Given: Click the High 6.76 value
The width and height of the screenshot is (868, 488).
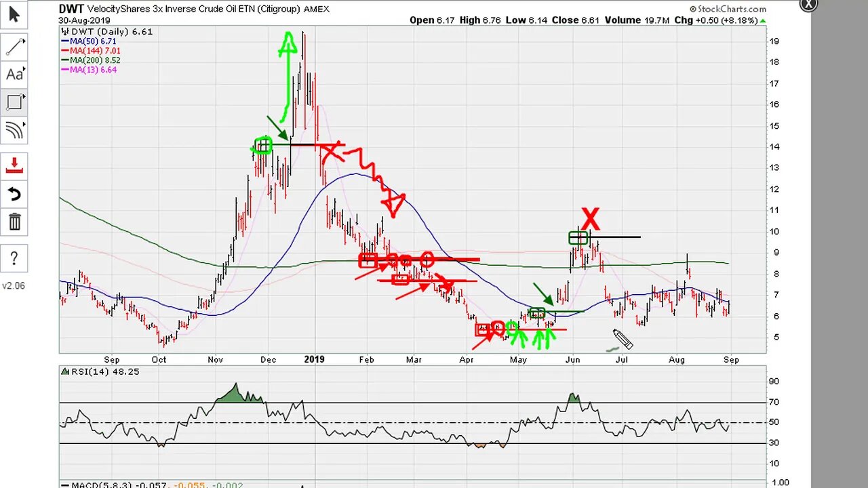Looking at the screenshot, I should pyautogui.click(x=479, y=20).
